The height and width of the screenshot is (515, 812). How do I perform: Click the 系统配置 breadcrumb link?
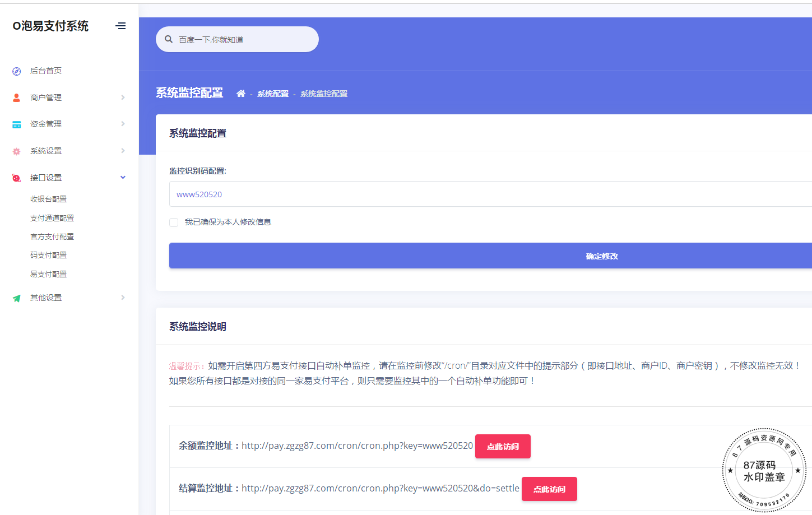pos(273,94)
